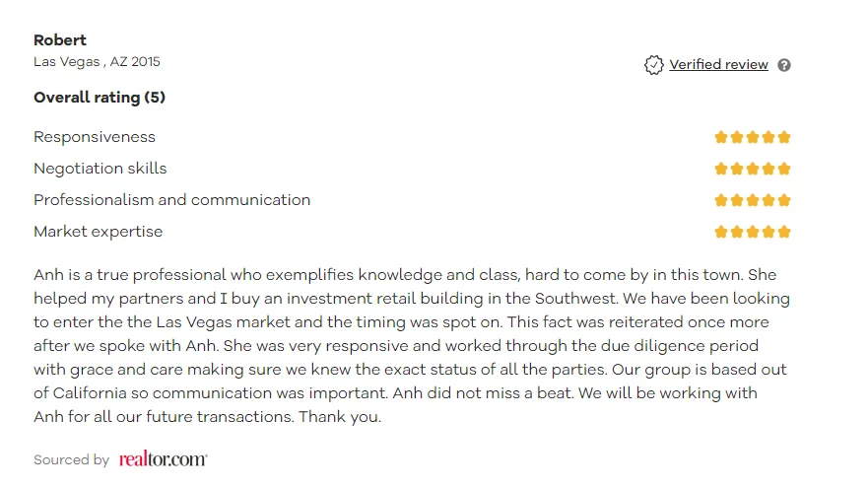
Task: Click the Negotiation skills star rating
Action: (753, 169)
